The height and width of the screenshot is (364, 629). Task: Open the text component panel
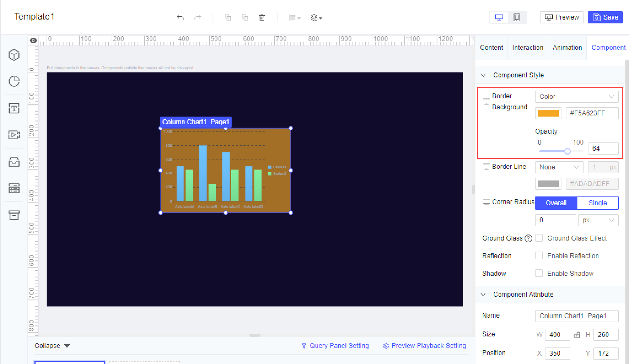pyautogui.click(x=14, y=108)
